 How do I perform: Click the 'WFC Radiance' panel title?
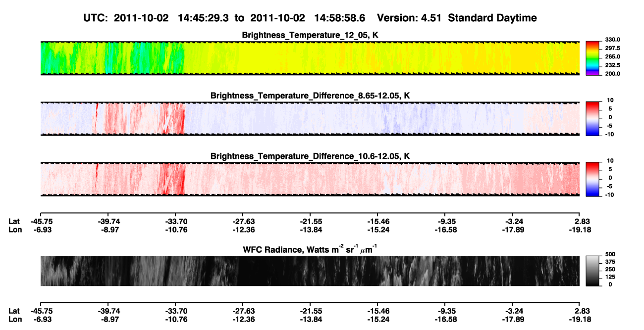[x=310, y=249]
